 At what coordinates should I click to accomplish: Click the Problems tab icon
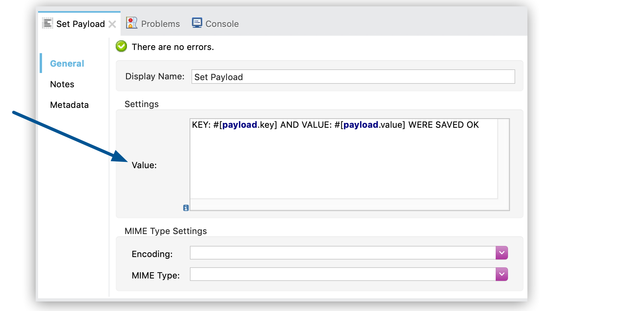[x=131, y=23]
